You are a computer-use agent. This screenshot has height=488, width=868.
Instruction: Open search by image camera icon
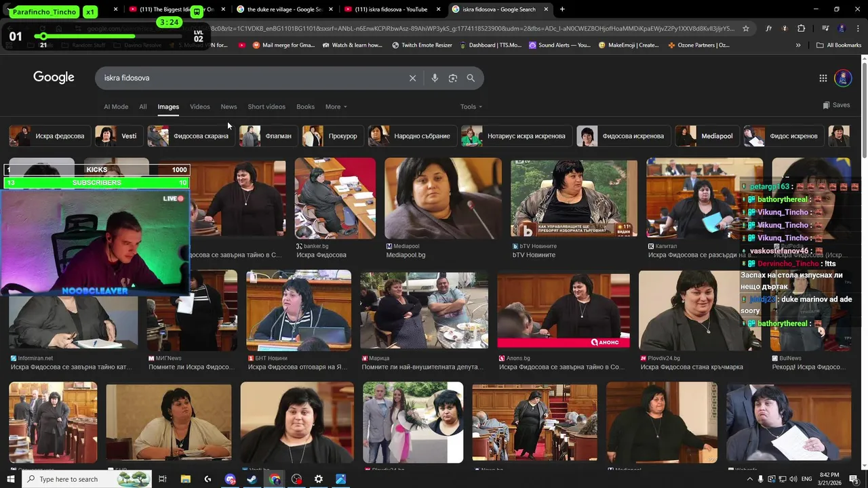(453, 78)
